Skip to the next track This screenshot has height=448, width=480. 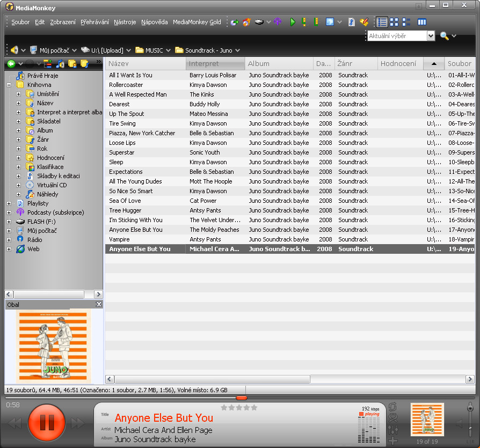click(78, 423)
